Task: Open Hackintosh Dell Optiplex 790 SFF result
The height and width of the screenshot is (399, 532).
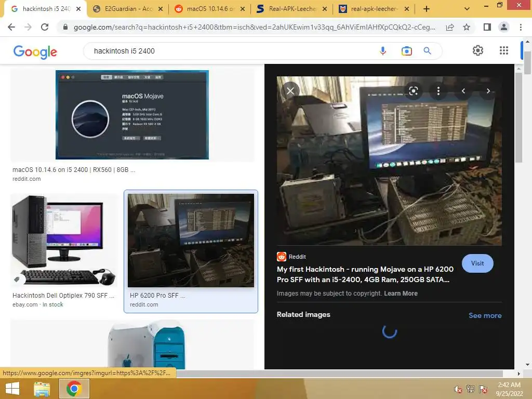Action: coord(63,296)
